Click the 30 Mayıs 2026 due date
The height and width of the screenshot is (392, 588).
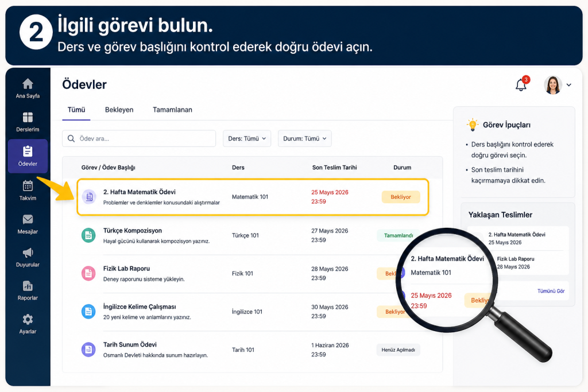click(x=330, y=307)
